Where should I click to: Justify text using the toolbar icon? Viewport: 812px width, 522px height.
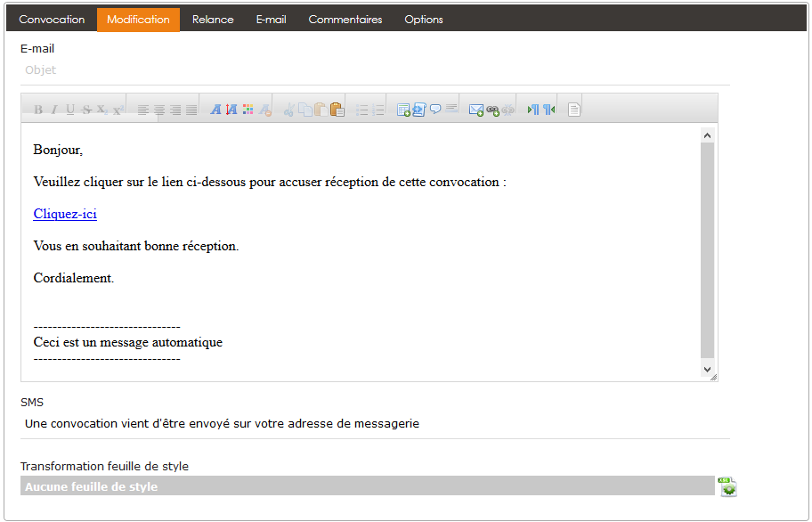click(x=191, y=110)
